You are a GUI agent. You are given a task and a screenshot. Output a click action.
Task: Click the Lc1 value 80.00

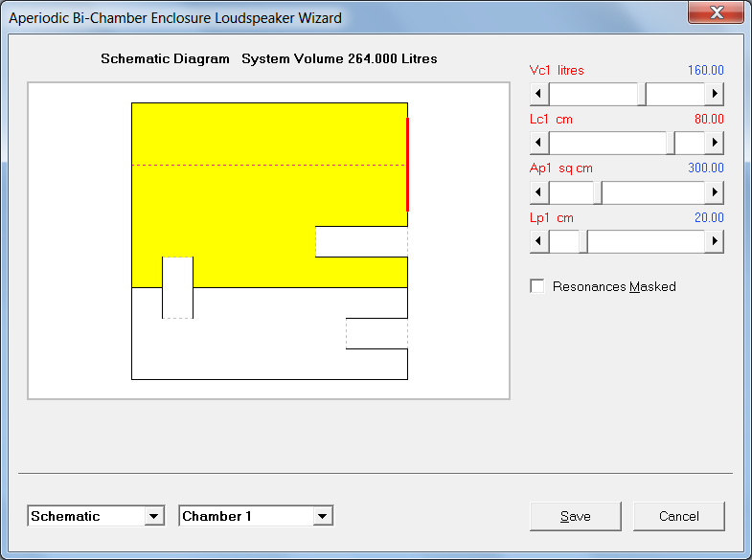(x=709, y=120)
